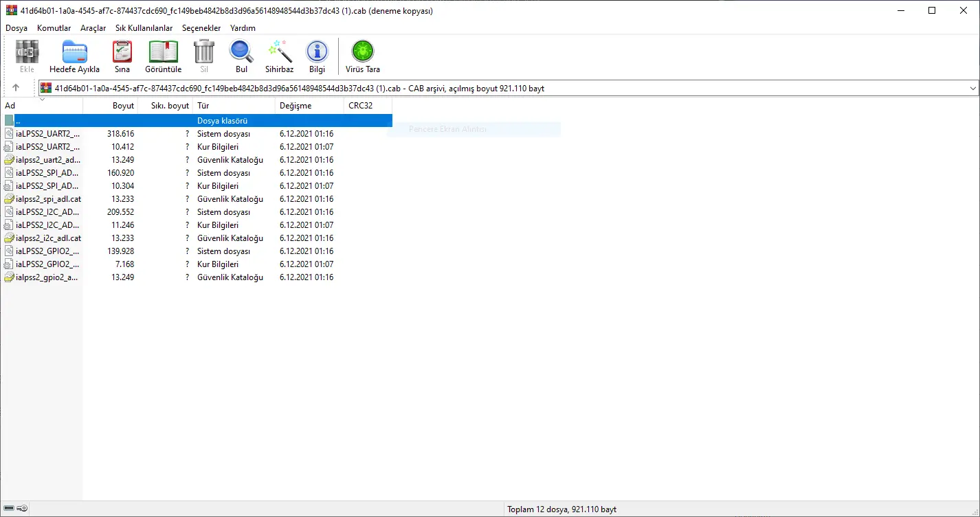Click Sistem dosyası type in 139.928 row

223,251
